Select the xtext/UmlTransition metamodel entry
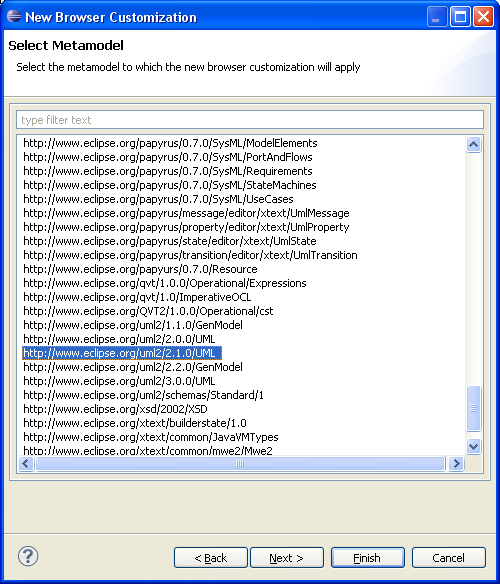 (190, 255)
